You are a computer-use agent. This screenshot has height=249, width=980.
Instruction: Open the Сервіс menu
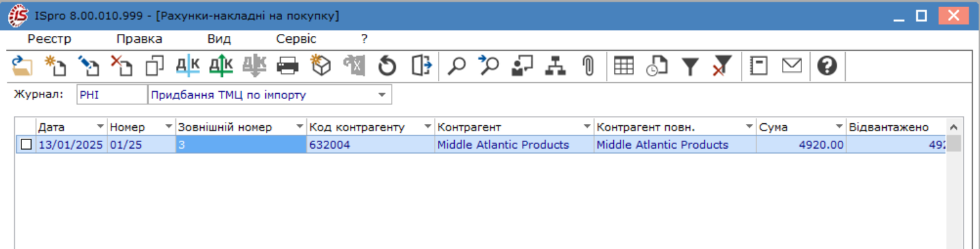[296, 38]
